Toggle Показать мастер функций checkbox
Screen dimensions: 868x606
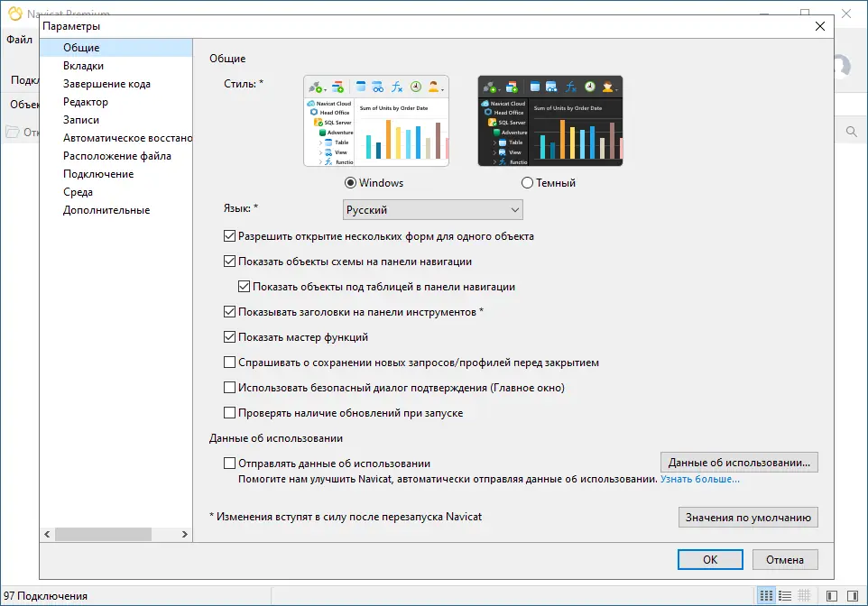229,337
